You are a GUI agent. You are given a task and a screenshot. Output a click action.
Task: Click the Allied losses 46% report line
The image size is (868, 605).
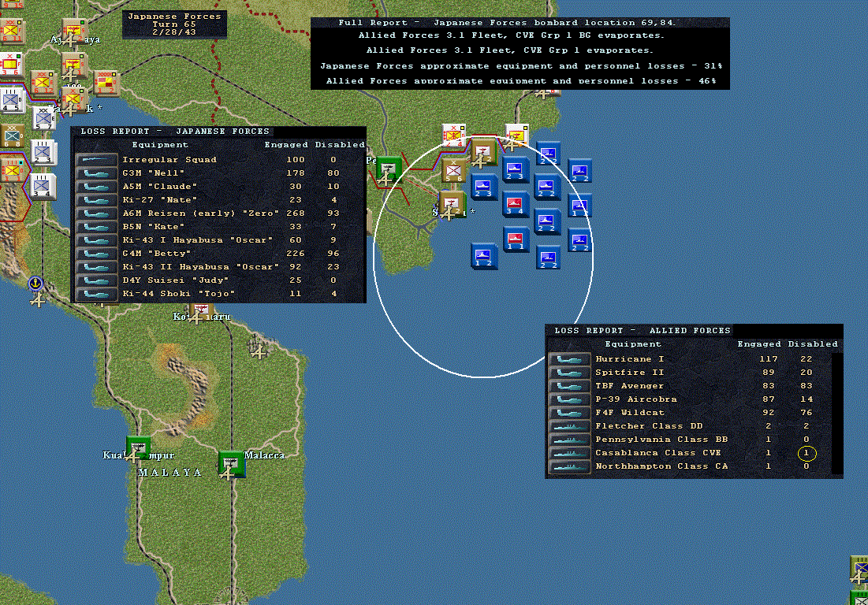[x=521, y=80]
